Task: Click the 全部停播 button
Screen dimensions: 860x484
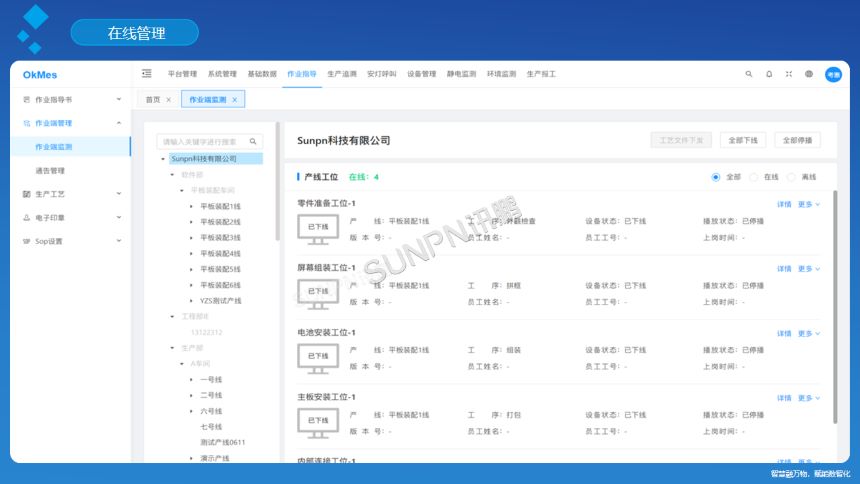Action: [x=797, y=140]
